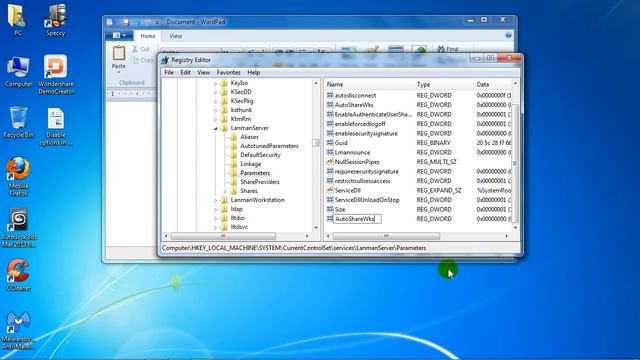Click the Aliases folder icon in tree
This screenshot has width=640, height=360.
click(x=233, y=137)
